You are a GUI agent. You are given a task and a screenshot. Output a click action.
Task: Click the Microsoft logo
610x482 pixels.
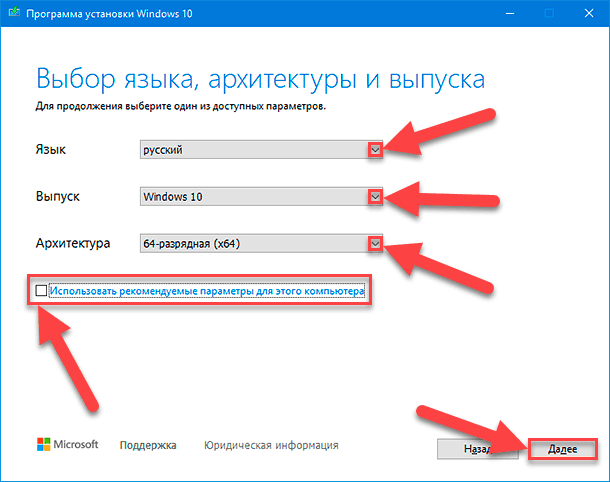click(67, 444)
